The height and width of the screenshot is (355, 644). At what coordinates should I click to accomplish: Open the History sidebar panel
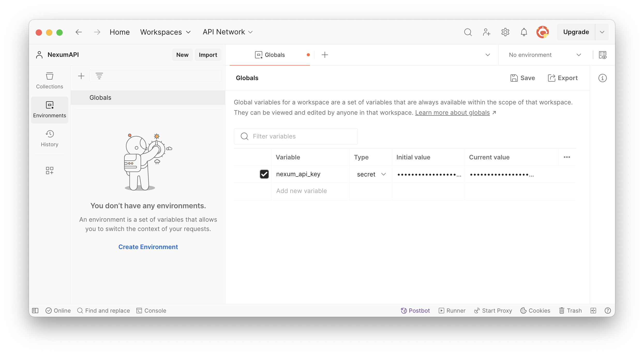49,138
